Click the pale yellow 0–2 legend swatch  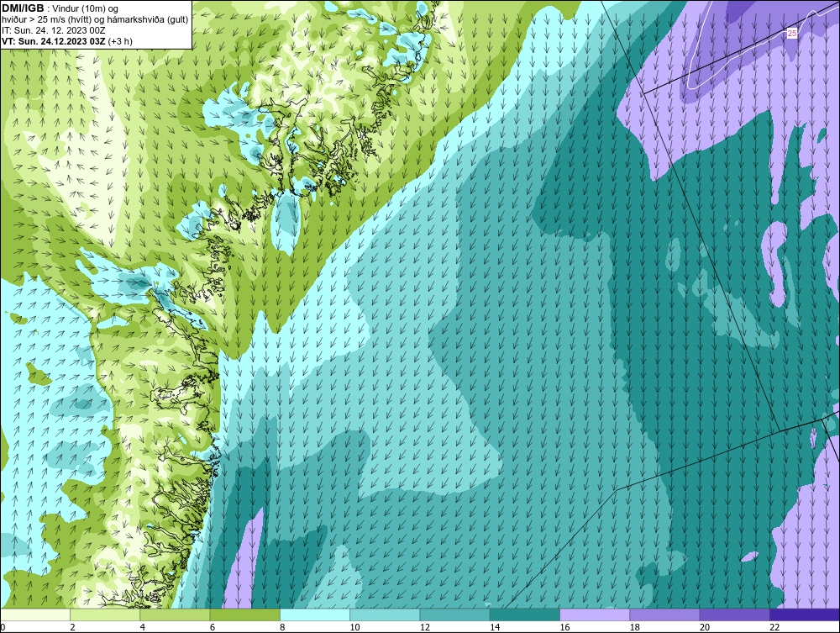(x=34, y=615)
